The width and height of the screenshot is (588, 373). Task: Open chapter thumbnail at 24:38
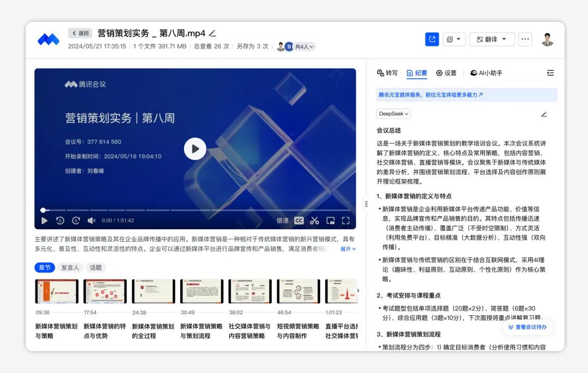(x=154, y=291)
